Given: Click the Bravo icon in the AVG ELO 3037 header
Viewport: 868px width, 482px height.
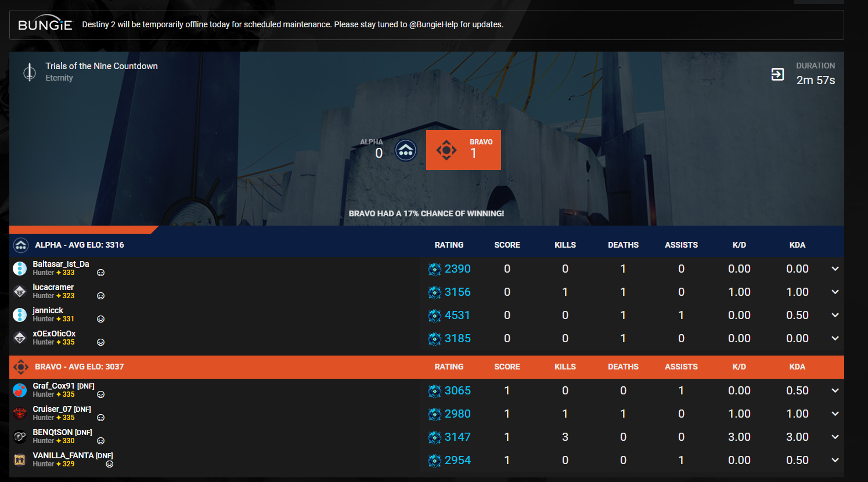Looking at the screenshot, I should [x=21, y=367].
